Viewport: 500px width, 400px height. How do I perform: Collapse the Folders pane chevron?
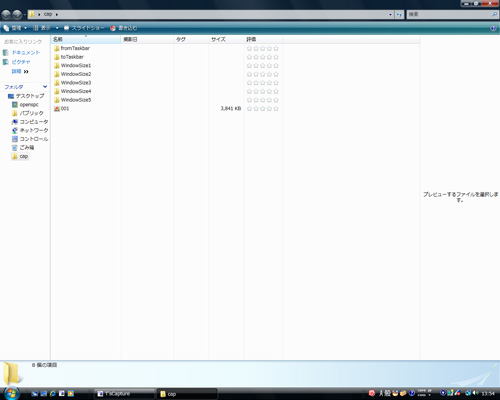pos(45,87)
